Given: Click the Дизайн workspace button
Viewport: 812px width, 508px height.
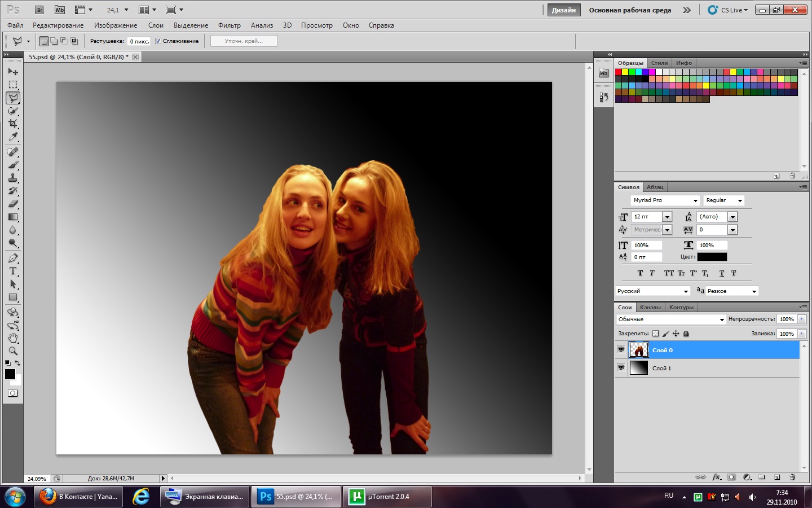Looking at the screenshot, I should (563, 10).
